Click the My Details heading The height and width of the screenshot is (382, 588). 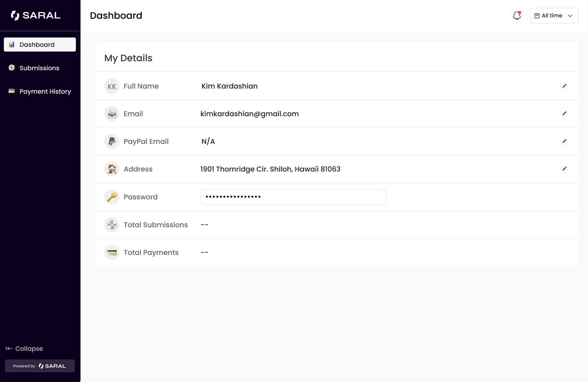point(128,58)
